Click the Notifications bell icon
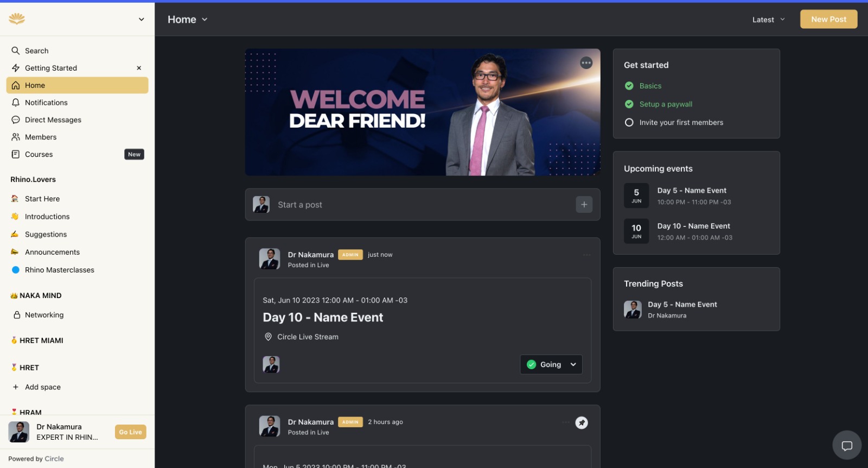The width and height of the screenshot is (868, 468). pyautogui.click(x=16, y=103)
